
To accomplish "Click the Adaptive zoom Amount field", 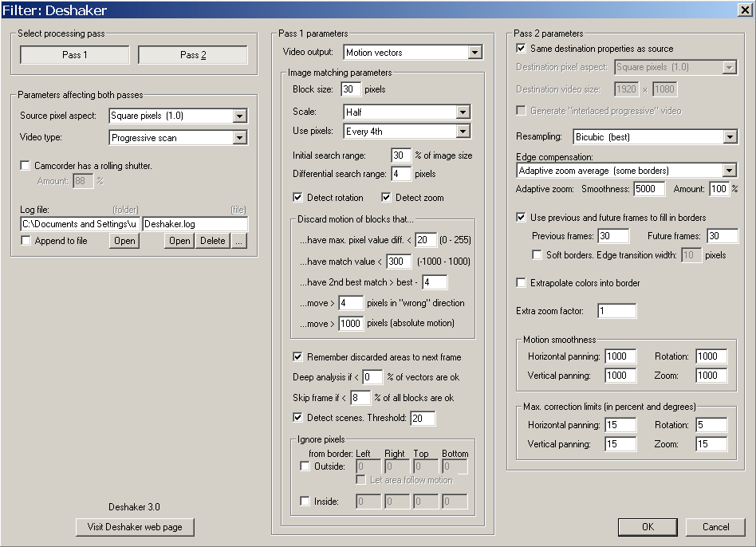I will click(x=719, y=189).
